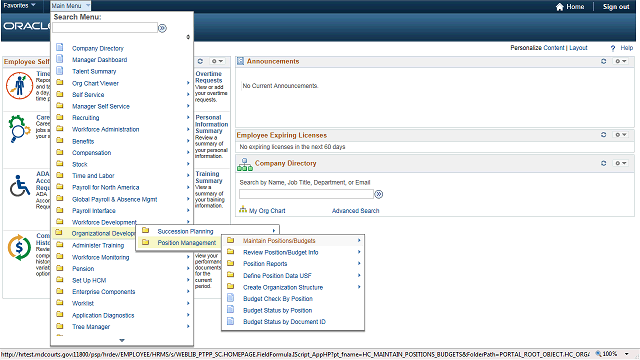This screenshot has width=640, height=360.
Task: Select Maintain Positions/Budgets submenu
Action: [x=293, y=241]
